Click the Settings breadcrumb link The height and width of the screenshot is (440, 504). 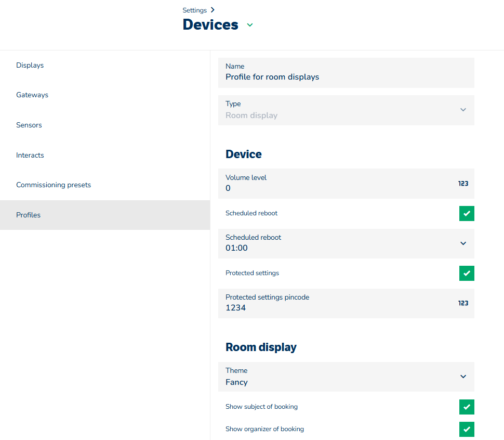click(194, 10)
